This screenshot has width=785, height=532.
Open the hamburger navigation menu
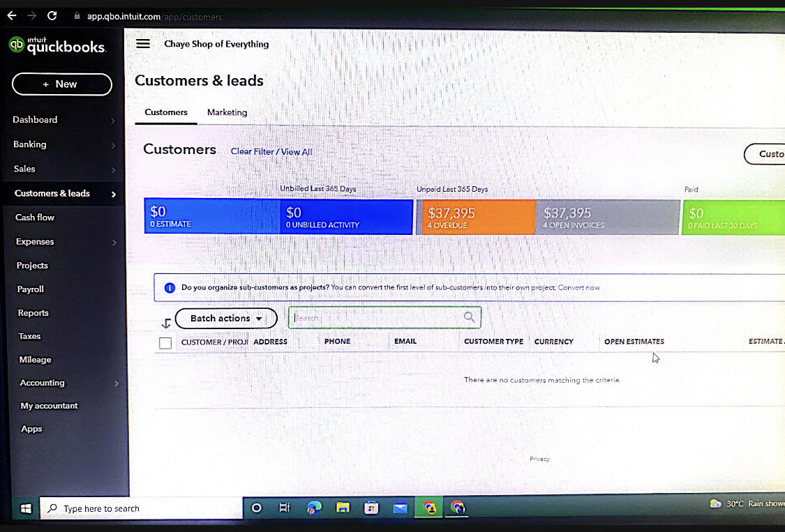pyautogui.click(x=142, y=43)
